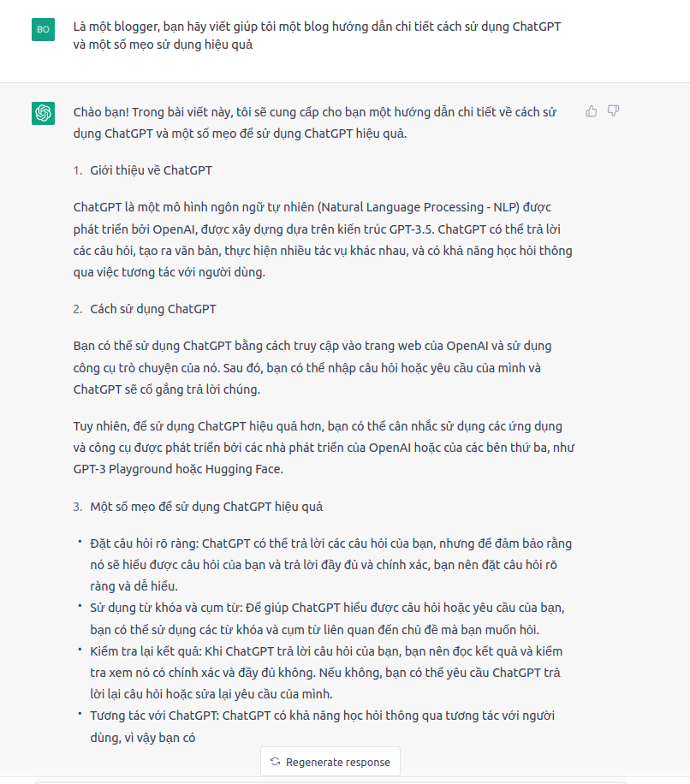This screenshot has width=690, height=784.
Task: Click the BO user avatar
Action: click(x=44, y=29)
